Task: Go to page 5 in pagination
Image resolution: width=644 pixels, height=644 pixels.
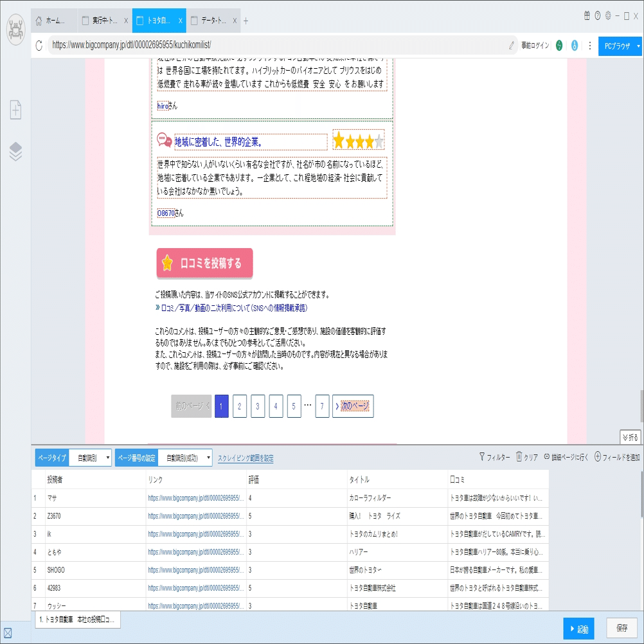Action: (294, 406)
